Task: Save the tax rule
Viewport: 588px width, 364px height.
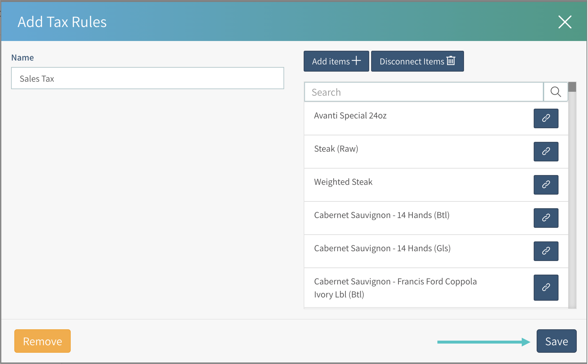Action: pos(556,341)
